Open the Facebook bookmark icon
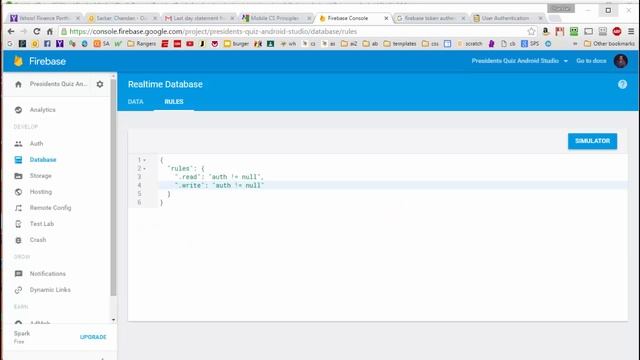 pyautogui.click(x=47, y=43)
